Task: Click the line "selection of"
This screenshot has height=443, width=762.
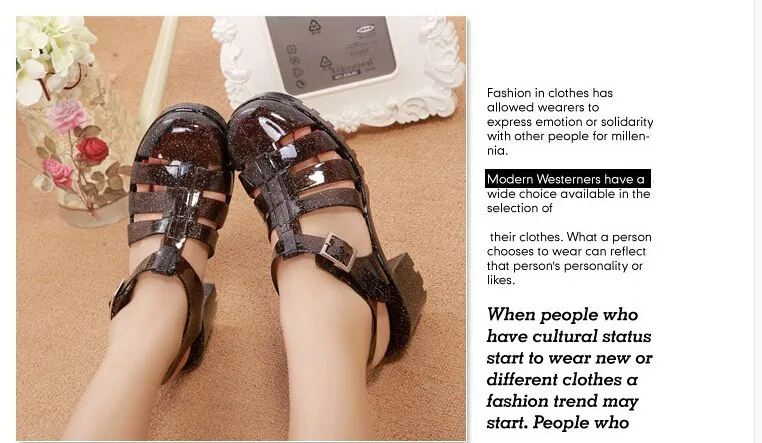Action: click(x=520, y=208)
